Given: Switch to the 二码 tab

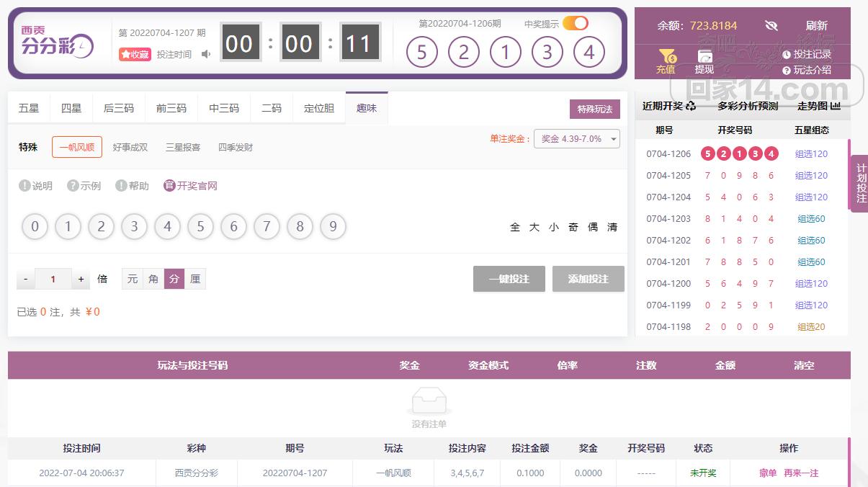Looking at the screenshot, I should [272, 108].
